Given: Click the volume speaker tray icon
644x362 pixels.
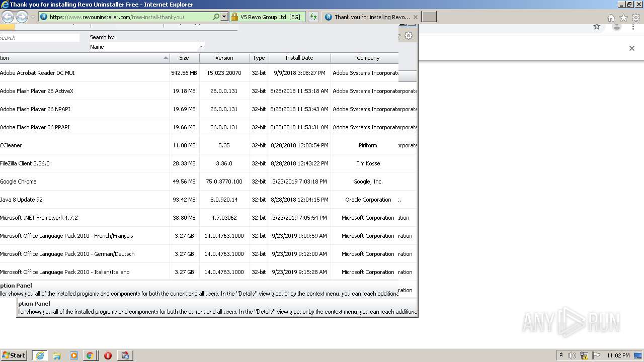Looking at the screenshot, I should (572, 355).
